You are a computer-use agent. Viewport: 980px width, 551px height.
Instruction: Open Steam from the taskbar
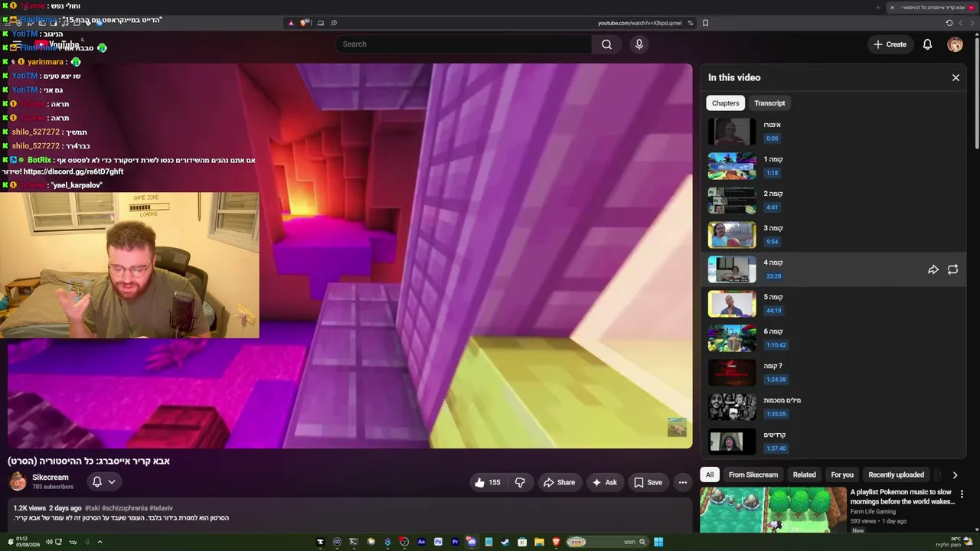505,543
